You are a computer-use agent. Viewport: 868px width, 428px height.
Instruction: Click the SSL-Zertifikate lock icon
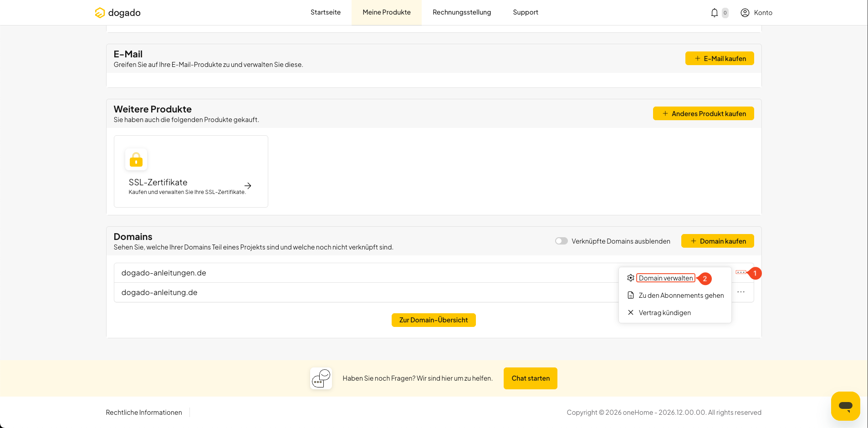(x=136, y=159)
